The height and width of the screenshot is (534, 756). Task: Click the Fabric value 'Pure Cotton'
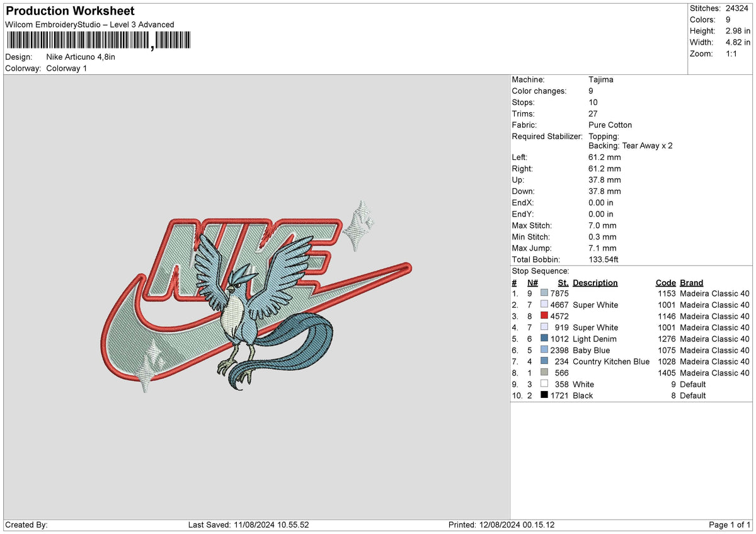pyautogui.click(x=610, y=125)
